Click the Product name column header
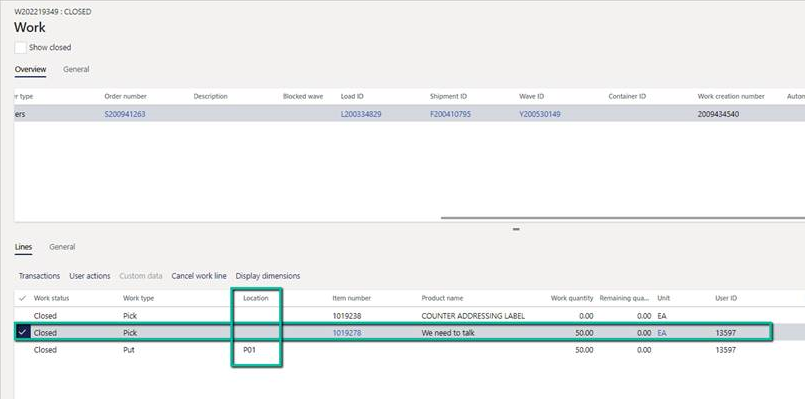805x399 pixels. pos(442,298)
